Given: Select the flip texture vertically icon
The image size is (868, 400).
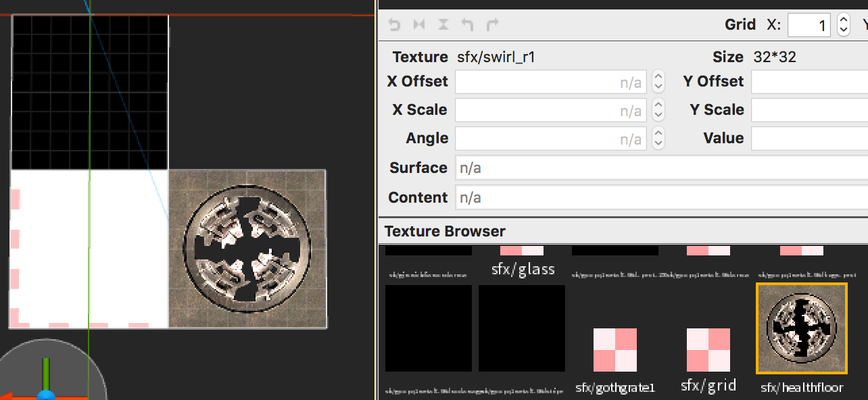Looking at the screenshot, I should coord(443,24).
